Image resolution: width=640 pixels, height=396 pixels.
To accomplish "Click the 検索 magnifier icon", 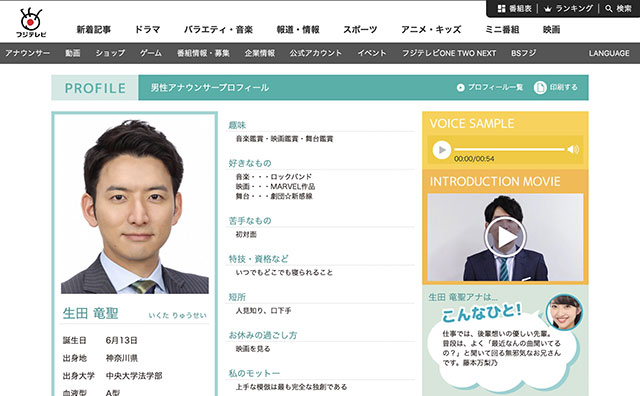I will click(x=609, y=8).
